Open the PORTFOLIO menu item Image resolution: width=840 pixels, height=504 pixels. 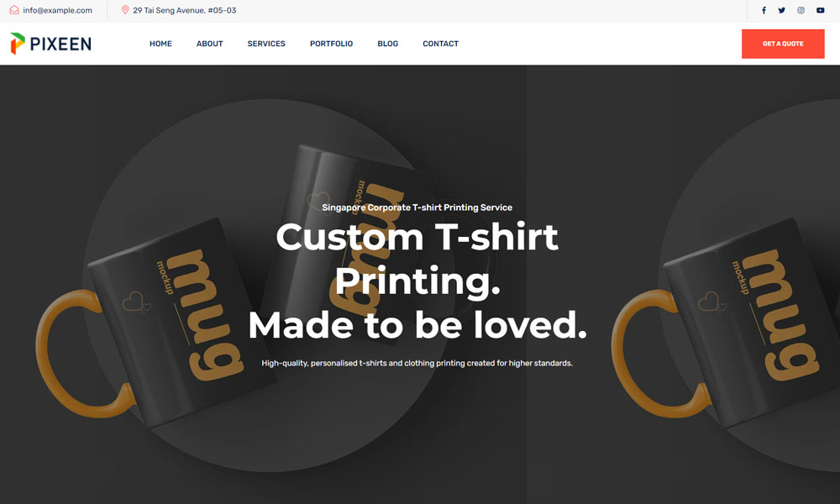(x=331, y=44)
